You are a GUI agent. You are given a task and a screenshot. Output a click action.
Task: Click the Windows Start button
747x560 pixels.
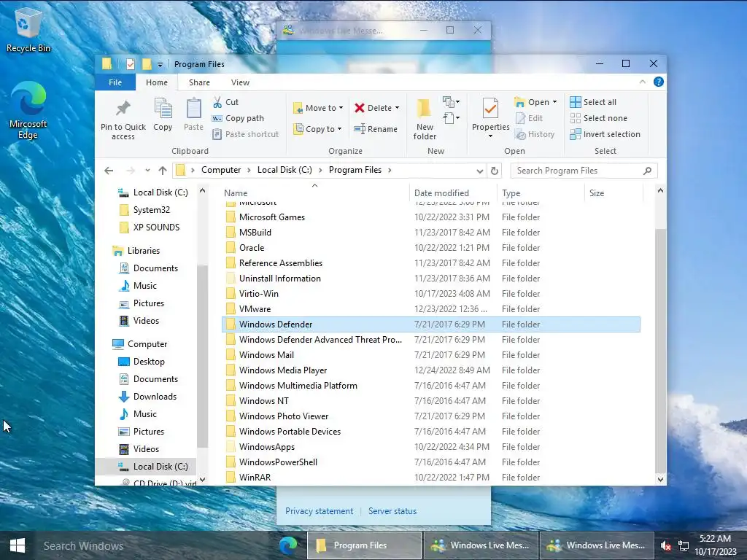click(x=18, y=545)
